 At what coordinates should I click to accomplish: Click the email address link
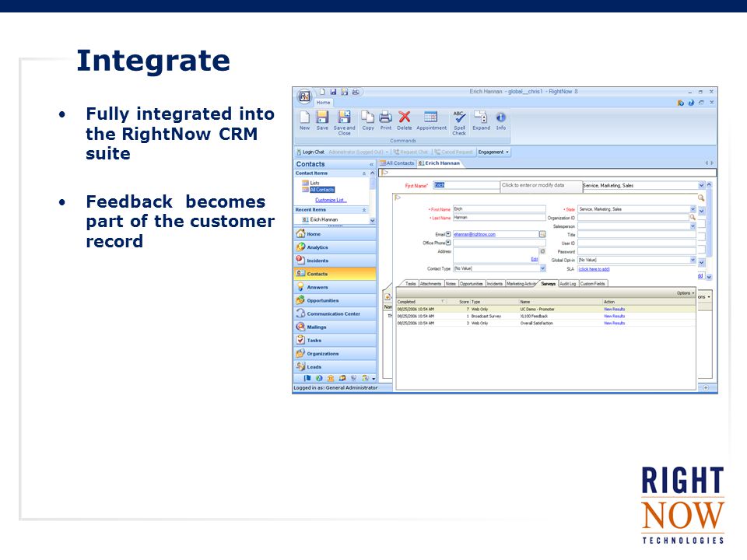(x=475, y=234)
